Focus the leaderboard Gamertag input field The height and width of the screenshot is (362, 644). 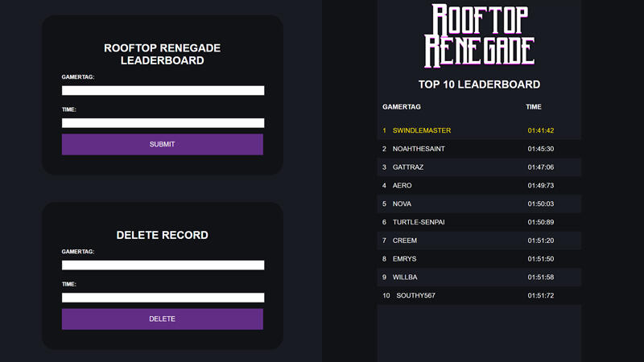coord(163,91)
